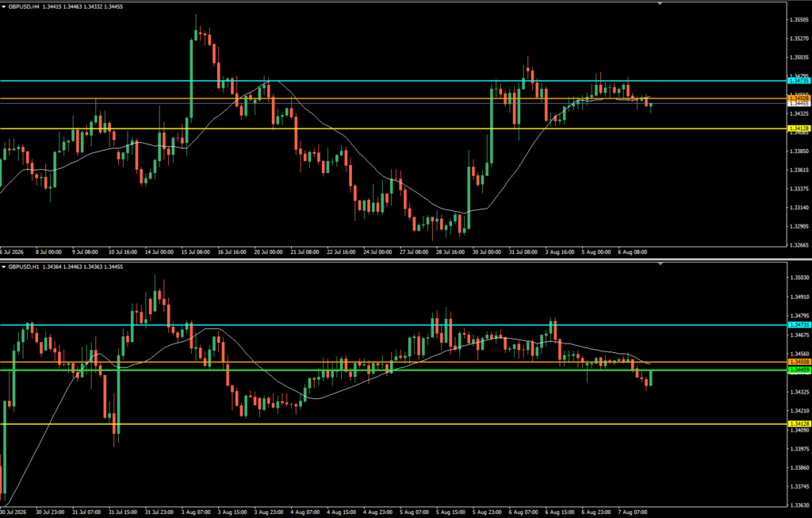
Task: Open the GBPUSD,H1 chart title dropdown arrow
Action: pyautogui.click(x=4, y=267)
